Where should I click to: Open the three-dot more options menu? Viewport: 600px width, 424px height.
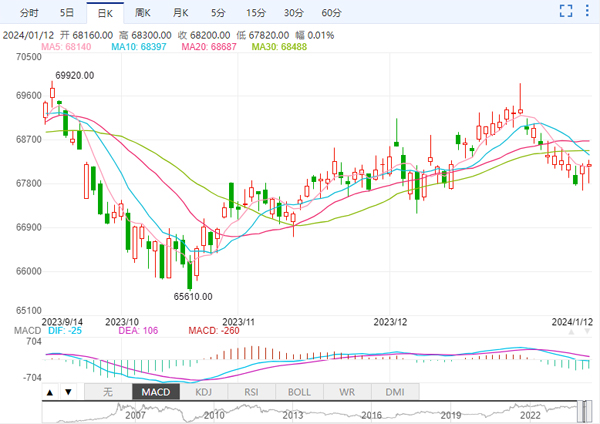(587, 11)
